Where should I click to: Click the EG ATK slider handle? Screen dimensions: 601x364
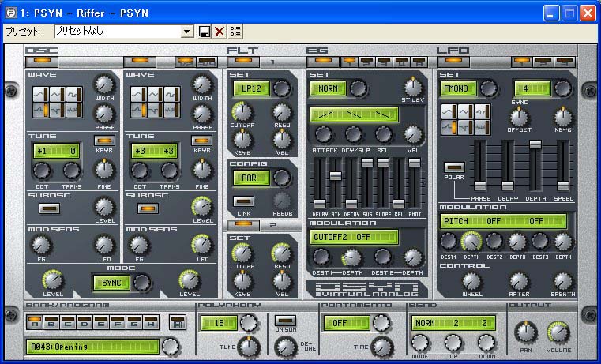point(336,176)
